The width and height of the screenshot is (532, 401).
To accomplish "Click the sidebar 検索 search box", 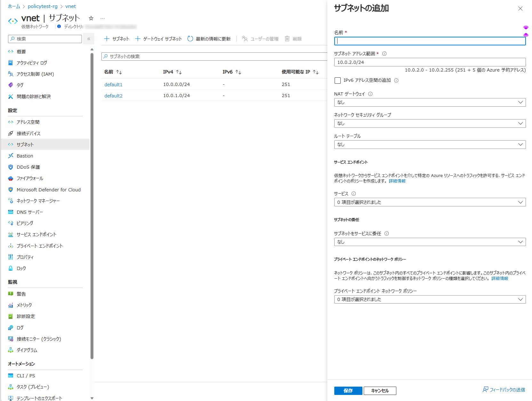I will (x=45, y=39).
